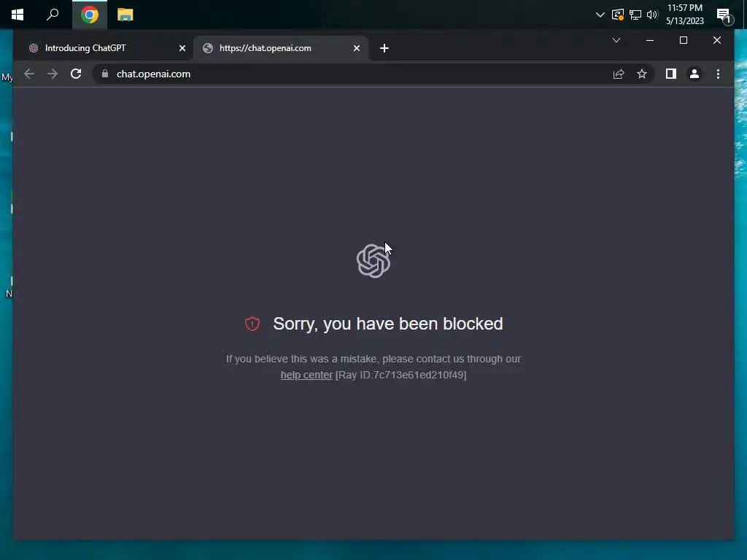Click the red shield warning icon
747x560 pixels.
252,324
